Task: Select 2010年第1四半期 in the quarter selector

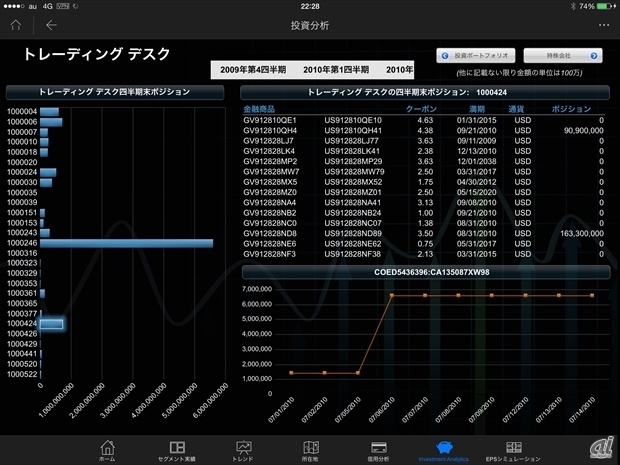Action: (x=336, y=70)
